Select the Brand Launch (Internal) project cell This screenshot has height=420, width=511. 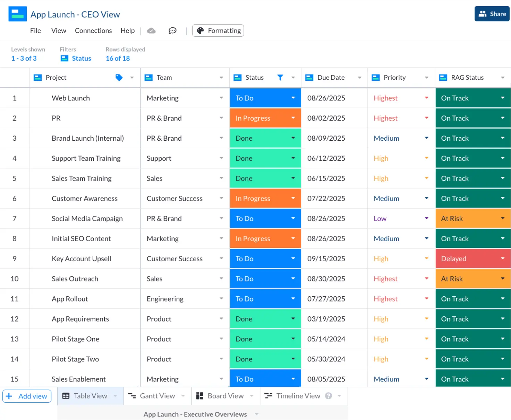point(85,138)
